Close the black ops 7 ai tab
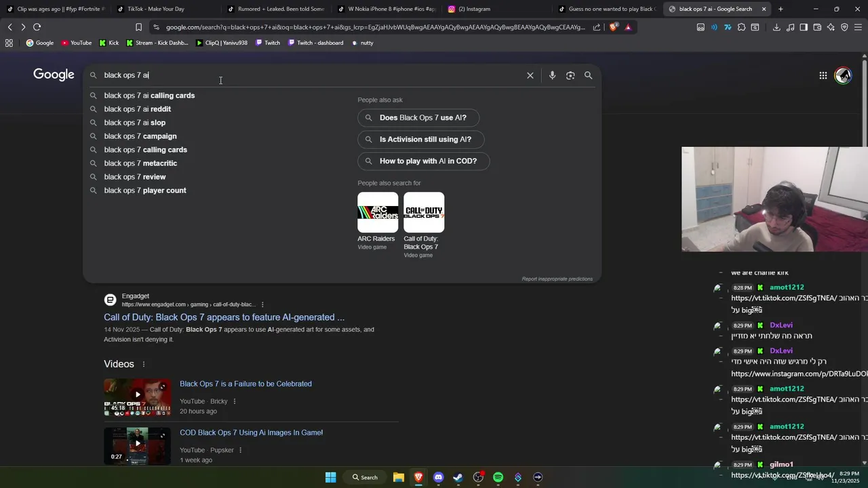Image resolution: width=868 pixels, height=488 pixels. 764,9
